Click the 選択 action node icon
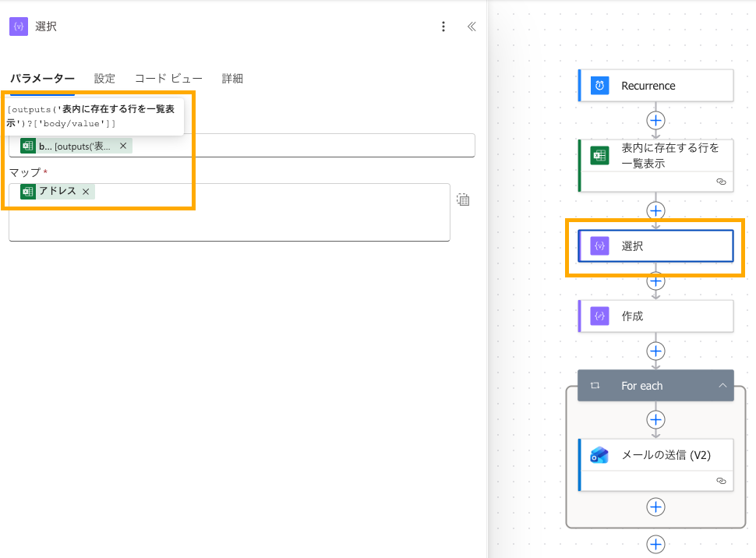This screenshot has width=756, height=558. point(599,245)
